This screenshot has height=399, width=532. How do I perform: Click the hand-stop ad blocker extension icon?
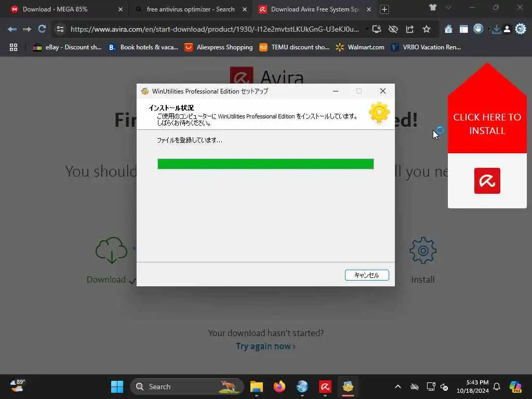coord(478,29)
